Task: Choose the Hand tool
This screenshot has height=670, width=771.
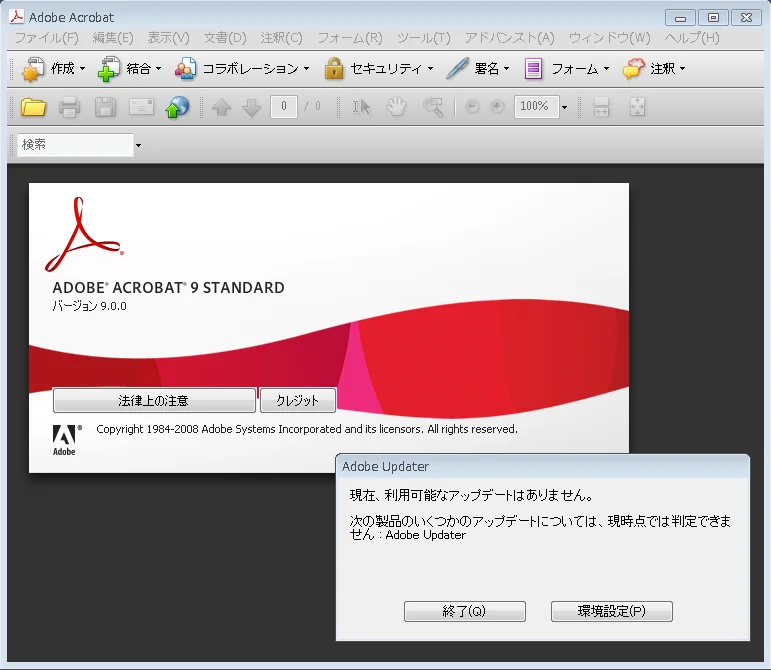Action: (x=396, y=107)
